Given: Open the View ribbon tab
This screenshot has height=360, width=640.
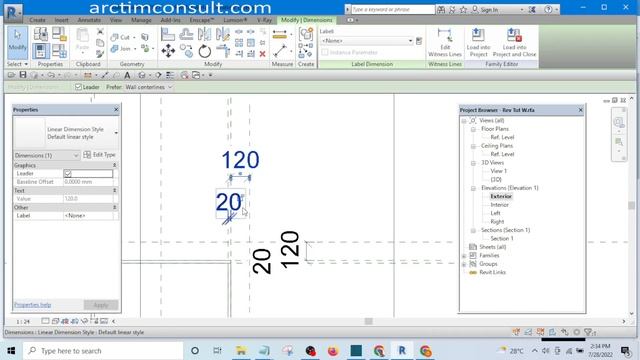Looking at the screenshot, I should [x=116, y=20].
